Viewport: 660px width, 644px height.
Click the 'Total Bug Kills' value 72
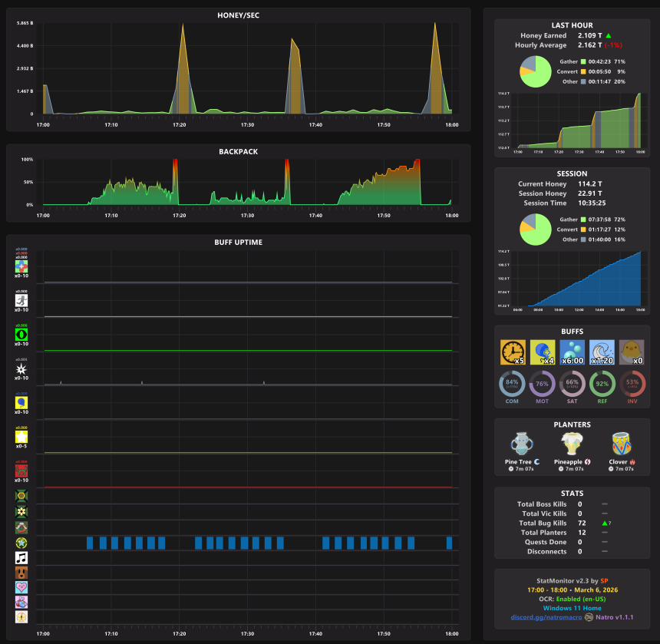(582, 523)
